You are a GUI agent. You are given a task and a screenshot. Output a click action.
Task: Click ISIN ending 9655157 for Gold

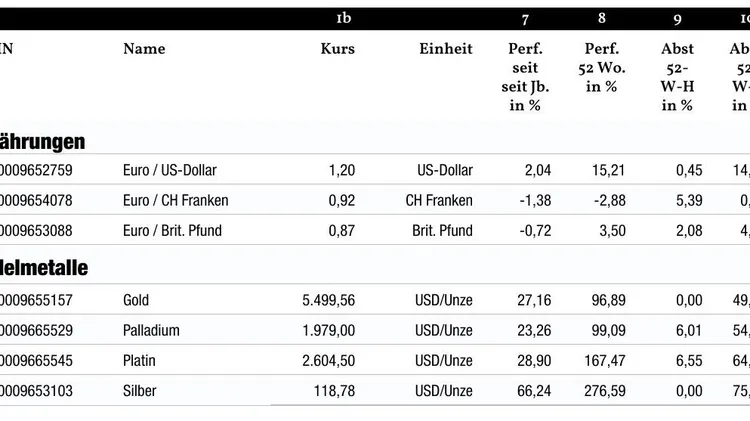coord(36,300)
